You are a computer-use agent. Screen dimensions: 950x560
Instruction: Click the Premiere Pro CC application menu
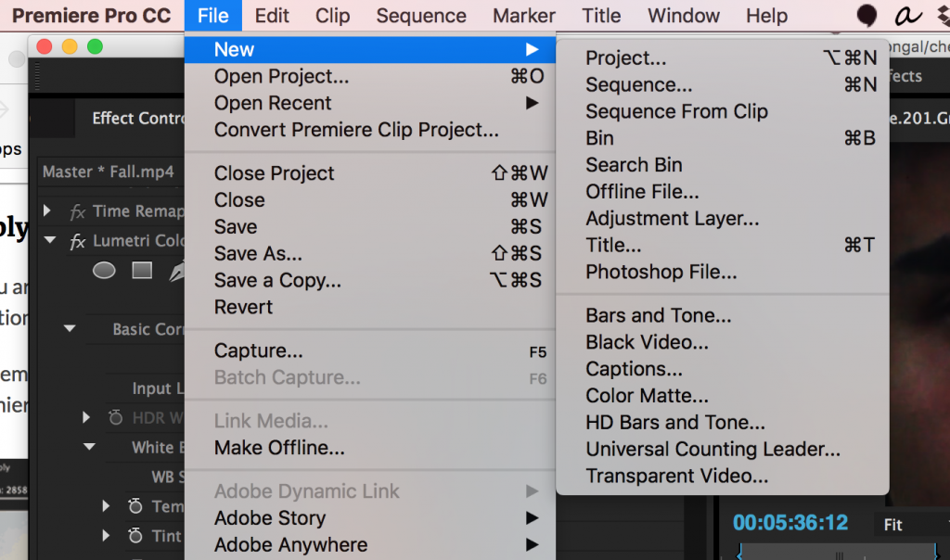coord(92,16)
